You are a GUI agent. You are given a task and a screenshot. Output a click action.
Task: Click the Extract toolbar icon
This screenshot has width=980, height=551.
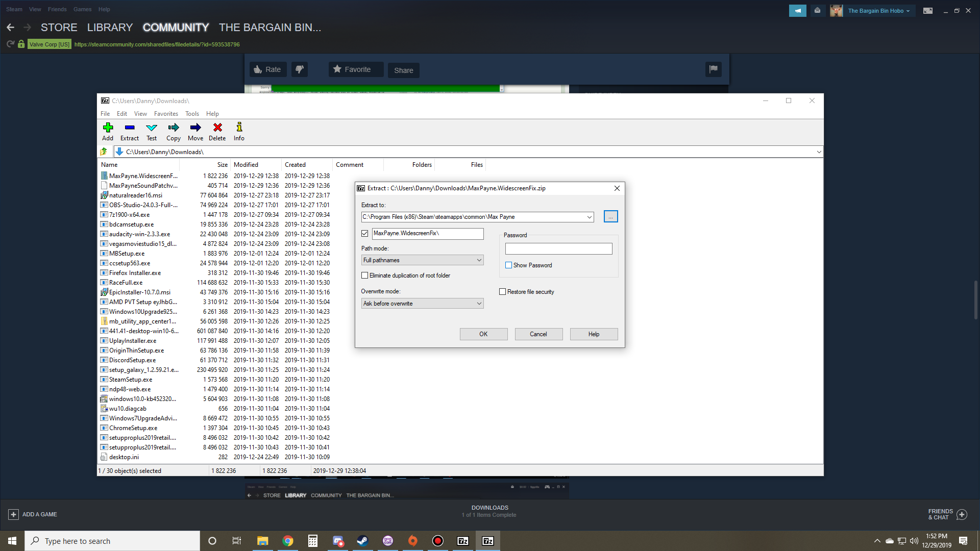coord(130,128)
